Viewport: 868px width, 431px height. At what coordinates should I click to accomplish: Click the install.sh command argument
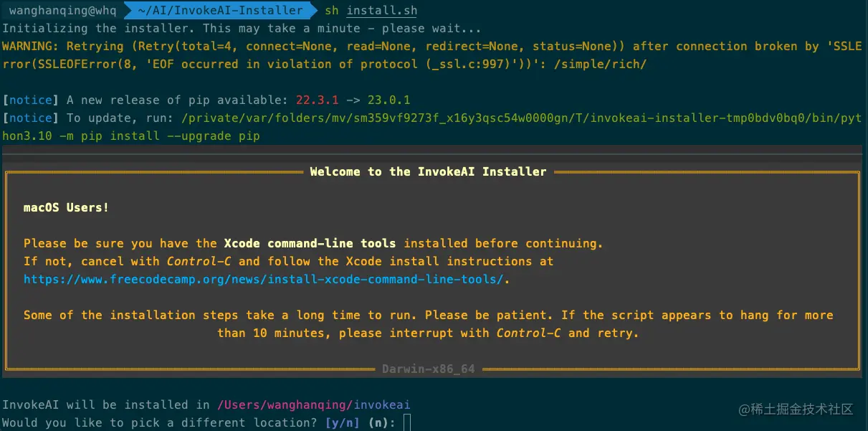click(382, 11)
